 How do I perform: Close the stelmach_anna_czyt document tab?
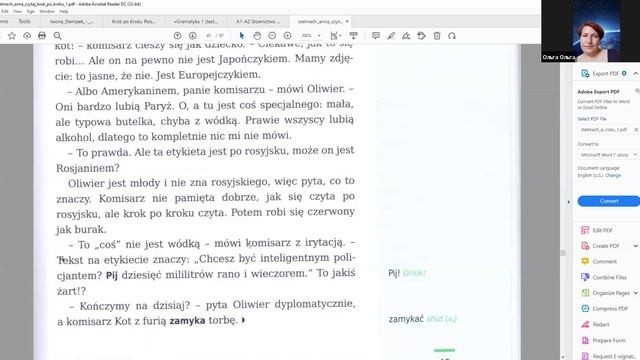coord(347,21)
